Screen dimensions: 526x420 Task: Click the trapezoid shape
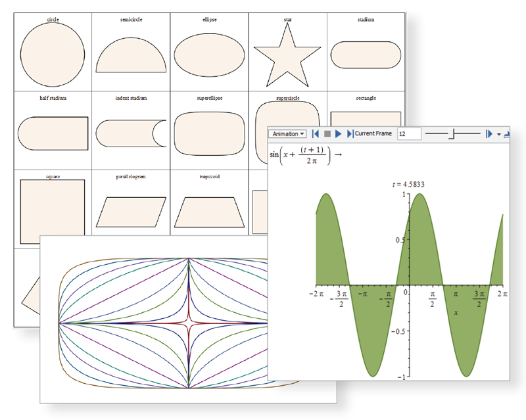[209, 212]
